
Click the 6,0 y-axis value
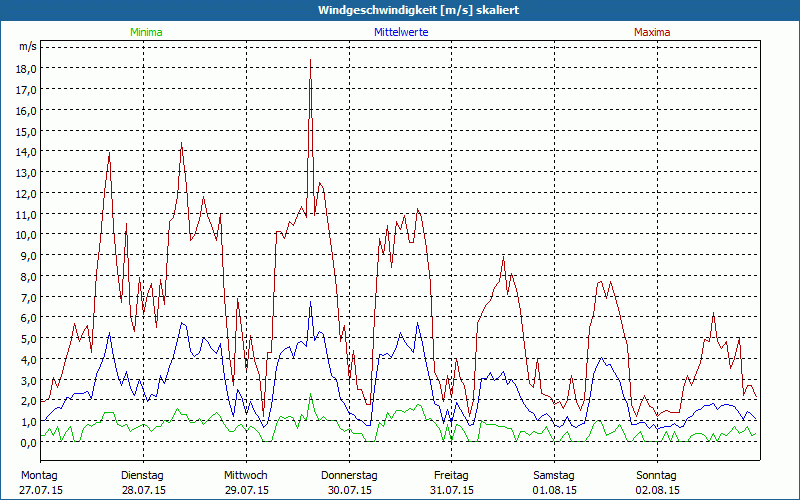29,318
